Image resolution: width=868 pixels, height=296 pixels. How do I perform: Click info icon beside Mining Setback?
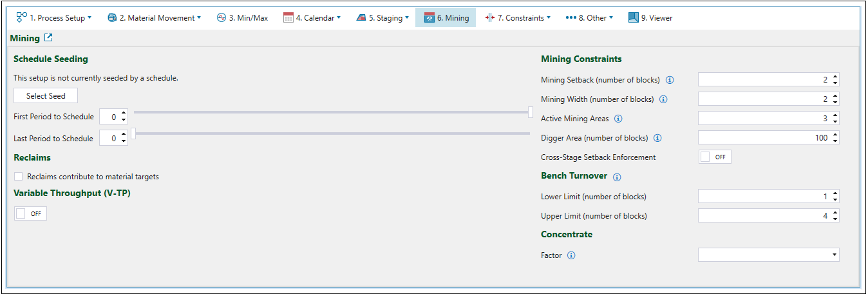click(670, 80)
